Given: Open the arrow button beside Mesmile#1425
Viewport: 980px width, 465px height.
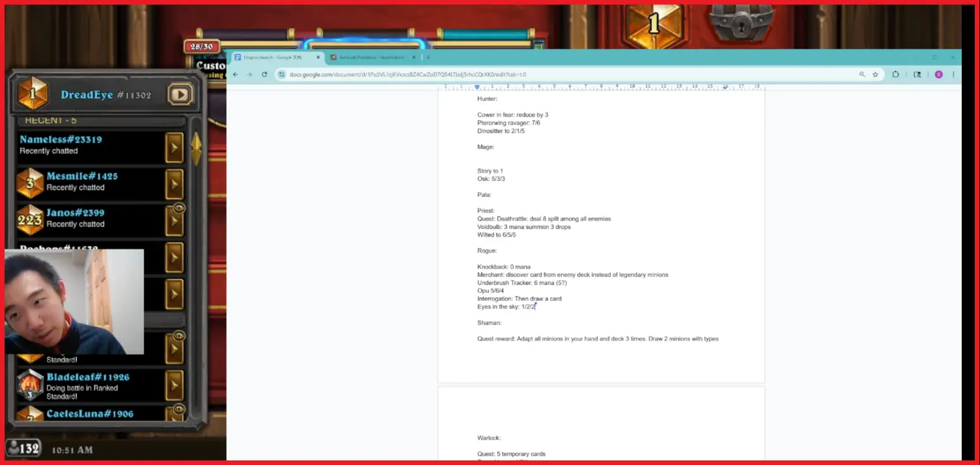Looking at the screenshot, I should (174, 185).
